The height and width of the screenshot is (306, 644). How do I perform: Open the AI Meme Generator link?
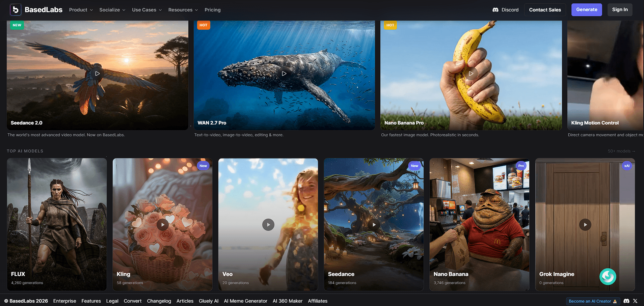246,301
